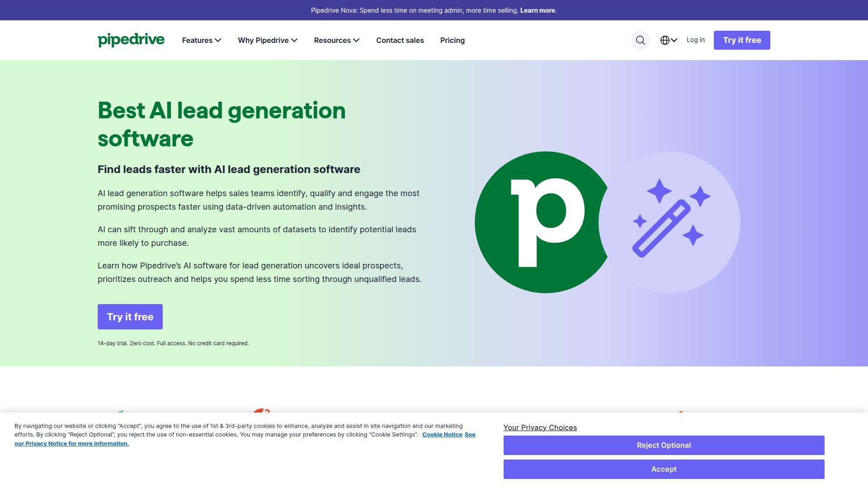Follow the Learn more banner link
Screen dimensions: 868x488
538,10
